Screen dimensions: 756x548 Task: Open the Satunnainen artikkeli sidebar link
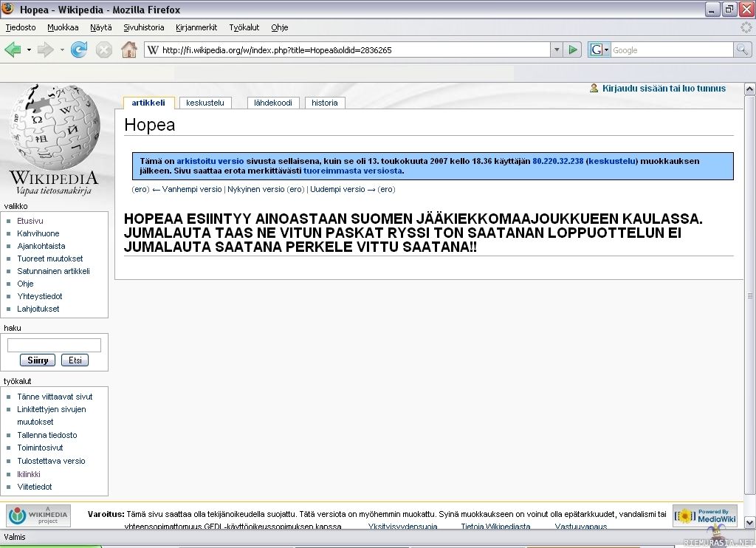53,271
